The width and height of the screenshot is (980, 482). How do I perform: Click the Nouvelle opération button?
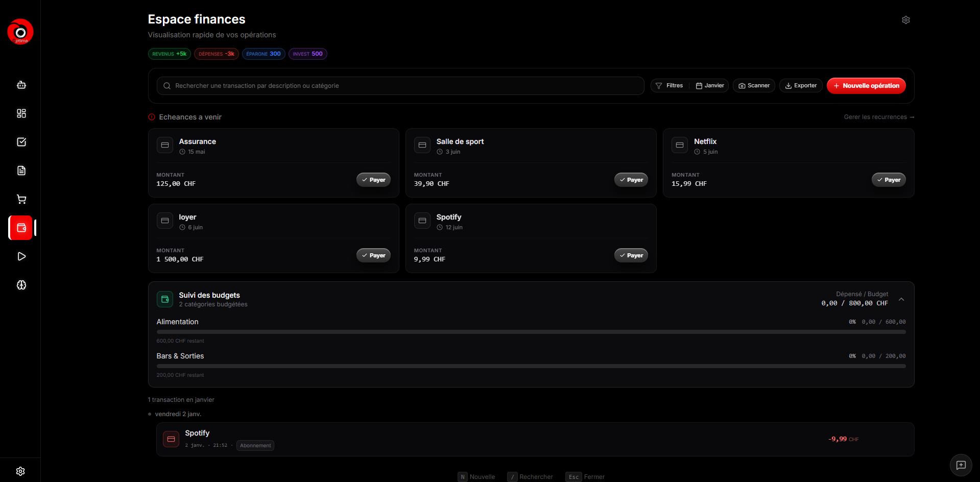pyautogui.click(x=866, y=86)
